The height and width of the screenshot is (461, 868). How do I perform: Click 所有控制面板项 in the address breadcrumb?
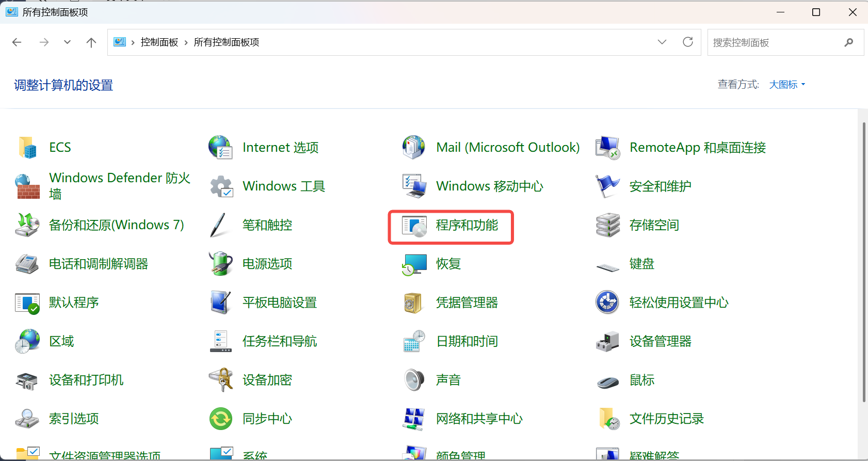pos(226,42)
